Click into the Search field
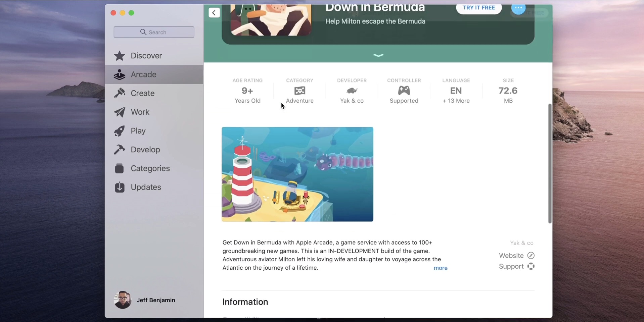 [x=154, y=32]
